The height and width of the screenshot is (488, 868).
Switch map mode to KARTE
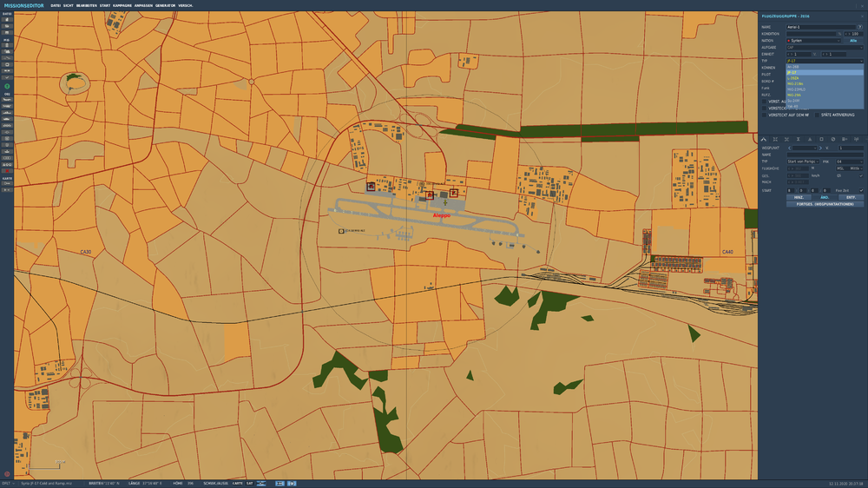point(238,484)
